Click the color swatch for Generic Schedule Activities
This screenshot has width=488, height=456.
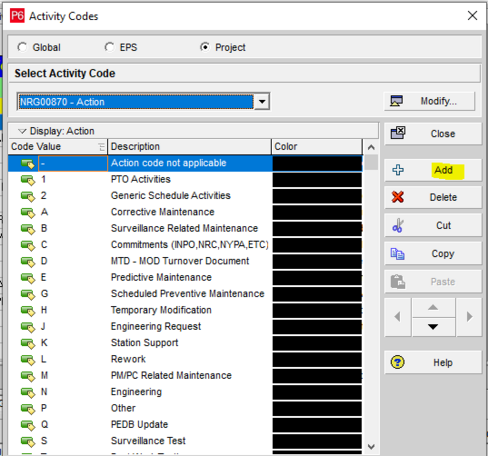317,196
